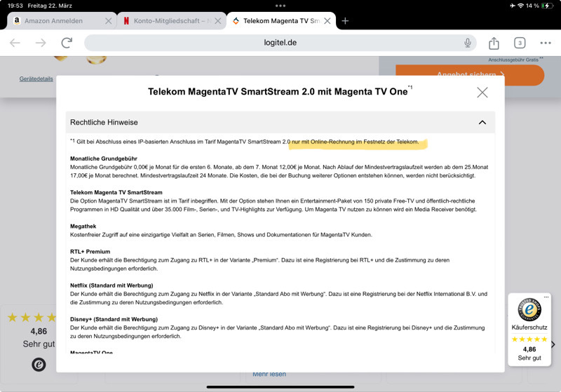Close the Telekom MagentaTV popup dialog
This screenshot has height=392, width=561.
(x=482, y=92)
